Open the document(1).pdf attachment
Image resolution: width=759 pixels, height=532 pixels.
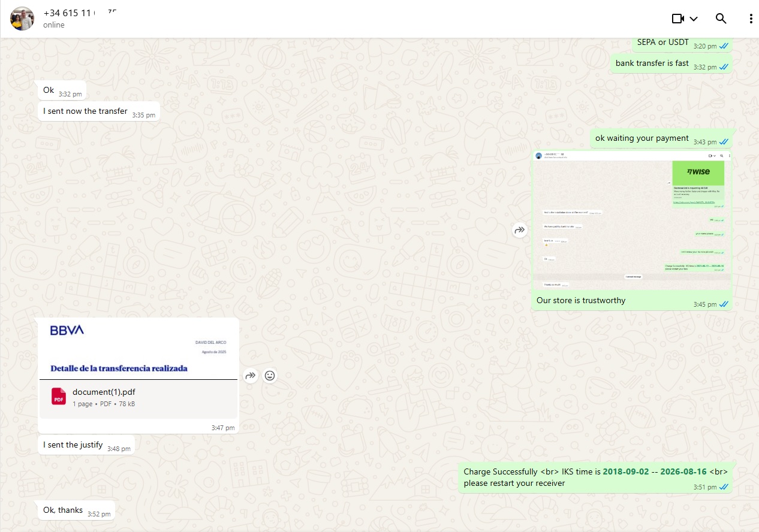click(x=104, y=392)
